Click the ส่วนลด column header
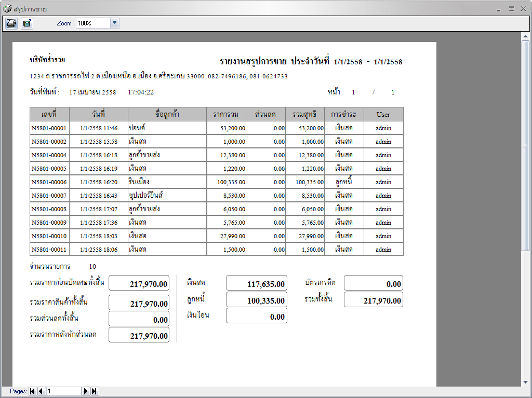The image size is (532, 398). click(265, 114)
